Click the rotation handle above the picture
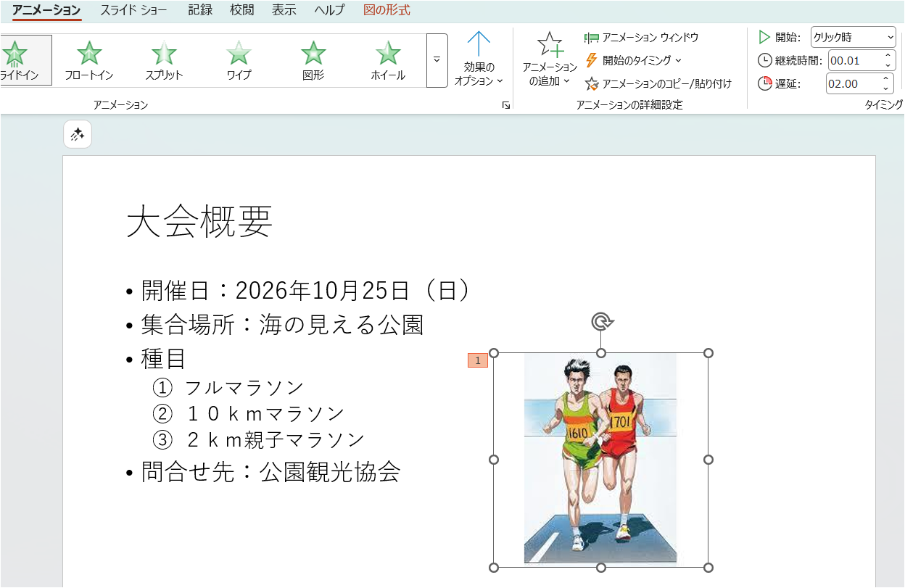The height and width of the screenshot is (588, 905). coord(600,322)
